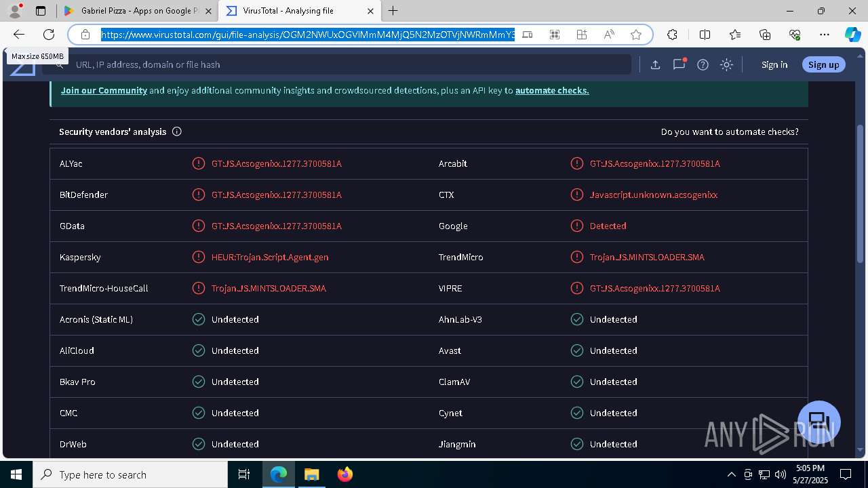This screenshot has height=488, width=868.
Task: Click CTX Javascript.unknown.acsogenixx result
Action: coord(654,195)
